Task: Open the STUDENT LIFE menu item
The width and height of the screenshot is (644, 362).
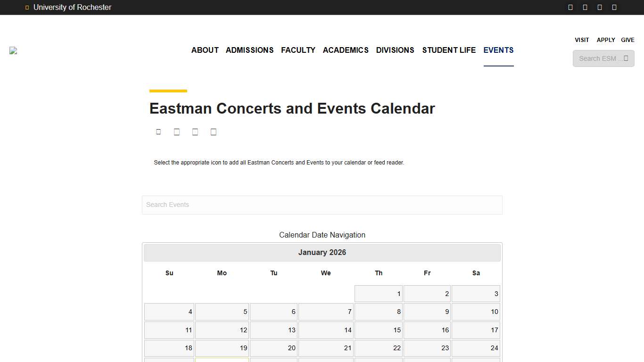Action: click(448, 50)
